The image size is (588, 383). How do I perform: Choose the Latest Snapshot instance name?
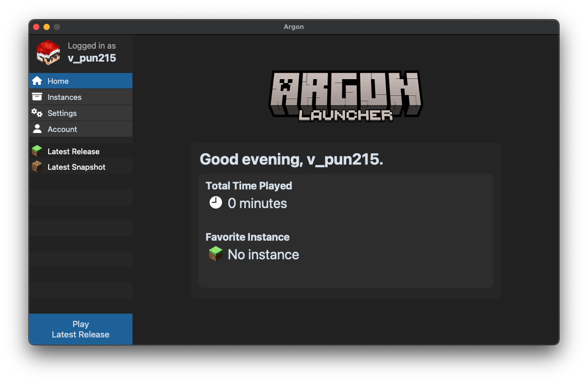point(76,167)
